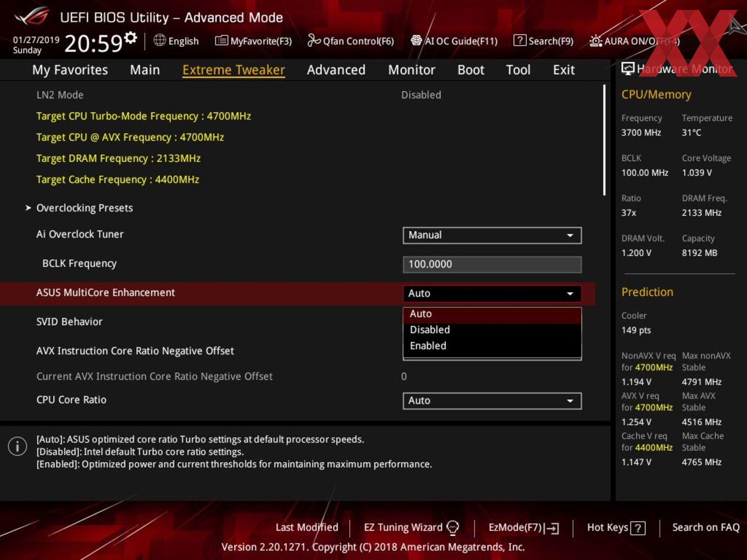Open MyFavorite(F3) list icon
The height and width of the screenshot is (560, 747).
coord(221,41)
